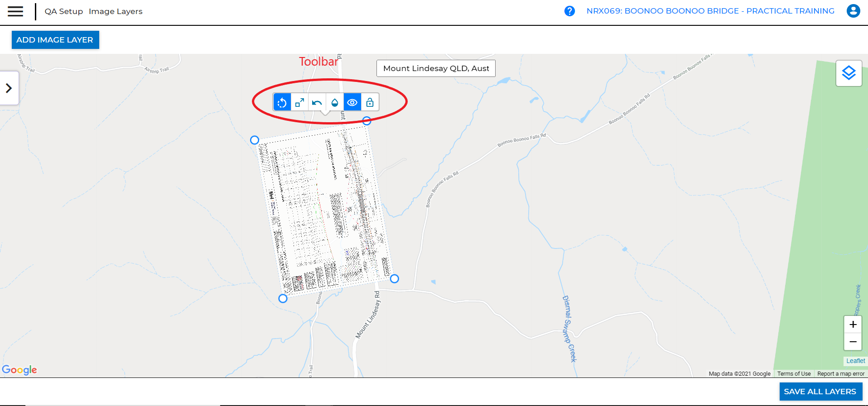Click the Leaflet attribution link

point(855,361)
